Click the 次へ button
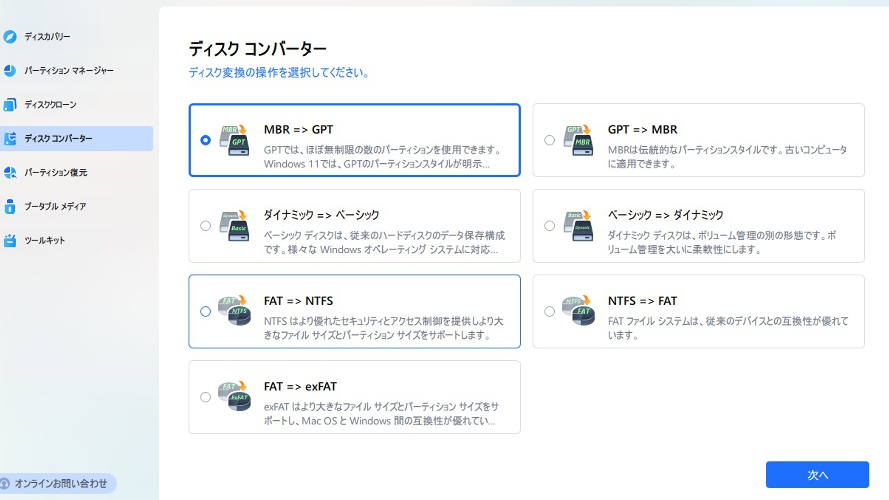The image size is (889, 500). coord(817,474)
